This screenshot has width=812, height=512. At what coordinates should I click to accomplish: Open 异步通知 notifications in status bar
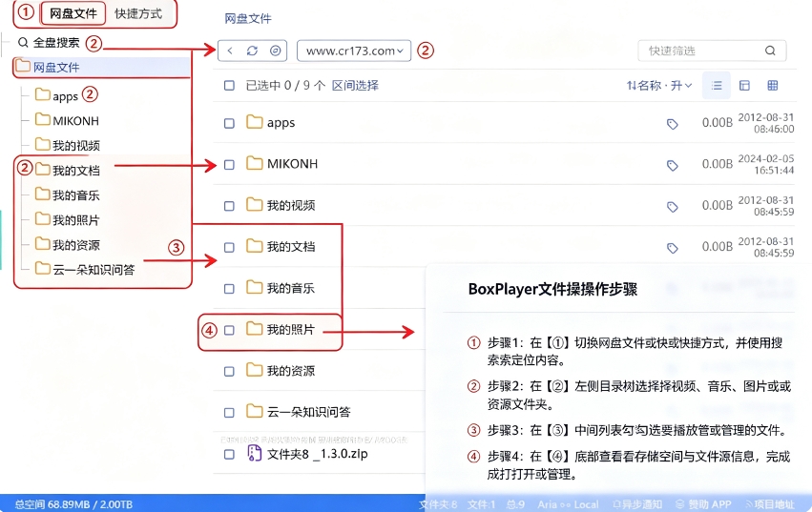(x=637, y=504)
